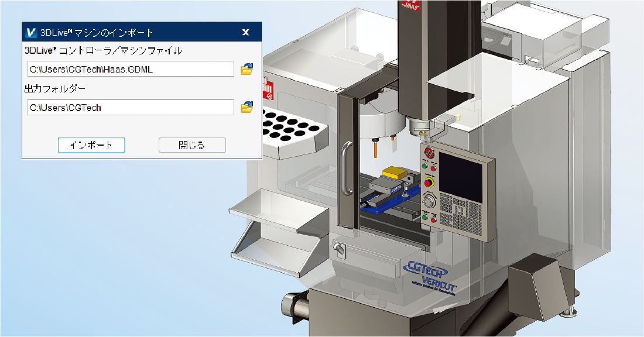Screen dimensions: 644x337
Task: Click the 出力フォルダー label
Action: point(55,89)
